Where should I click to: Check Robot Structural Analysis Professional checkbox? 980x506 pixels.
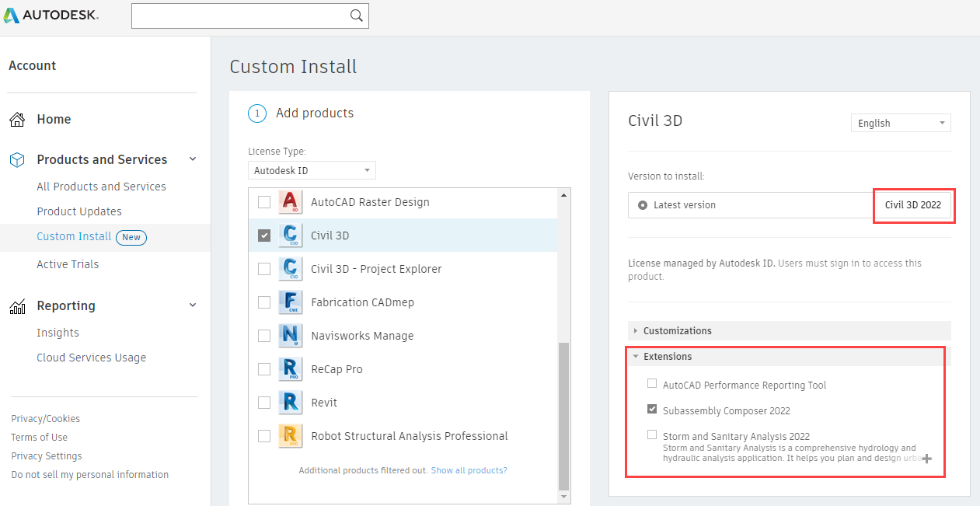pyautogui.click(x=264, y=436)
